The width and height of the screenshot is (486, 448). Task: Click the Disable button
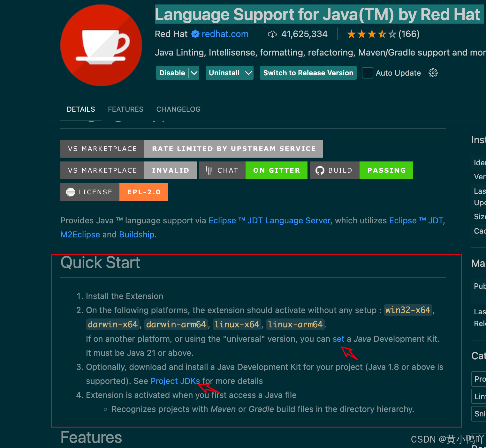[x=172, y=73]
